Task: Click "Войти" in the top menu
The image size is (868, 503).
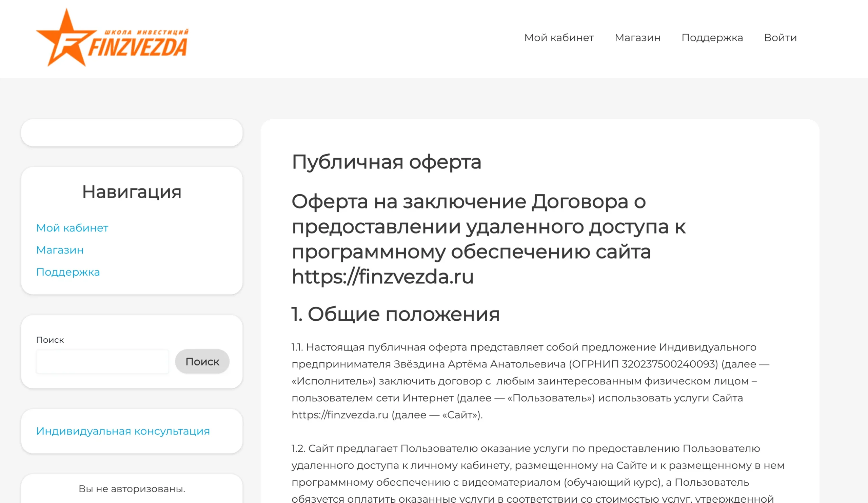Action: [x=781, y=38]
